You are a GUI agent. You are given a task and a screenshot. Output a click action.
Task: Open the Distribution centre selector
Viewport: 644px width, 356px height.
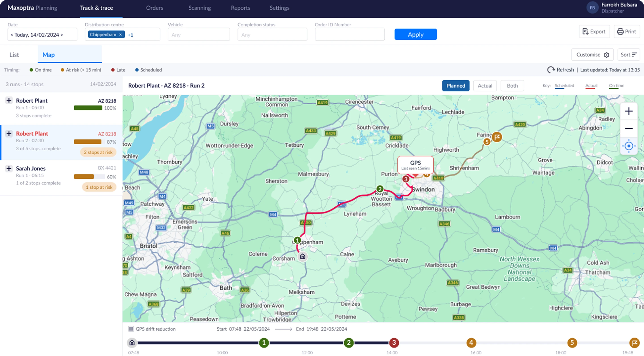123,34
